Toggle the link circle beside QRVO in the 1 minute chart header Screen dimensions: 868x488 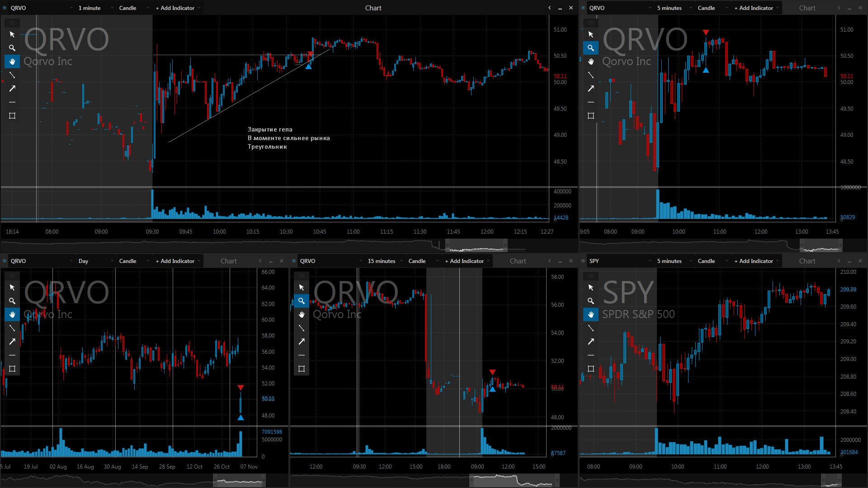5,8
